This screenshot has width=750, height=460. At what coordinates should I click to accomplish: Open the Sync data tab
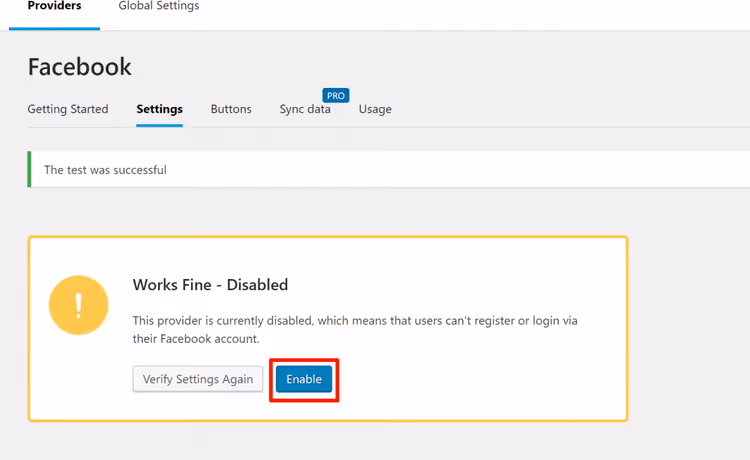305,109
